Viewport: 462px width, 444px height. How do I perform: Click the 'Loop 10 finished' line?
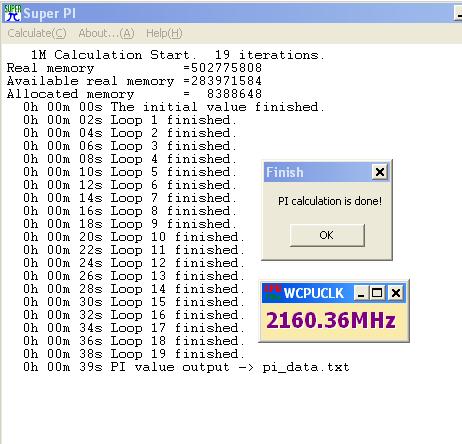(134, 237)
